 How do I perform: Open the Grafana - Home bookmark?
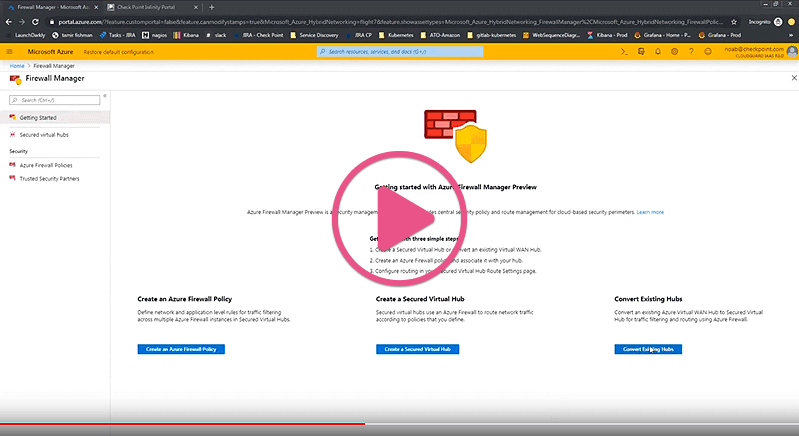[662, 35]
